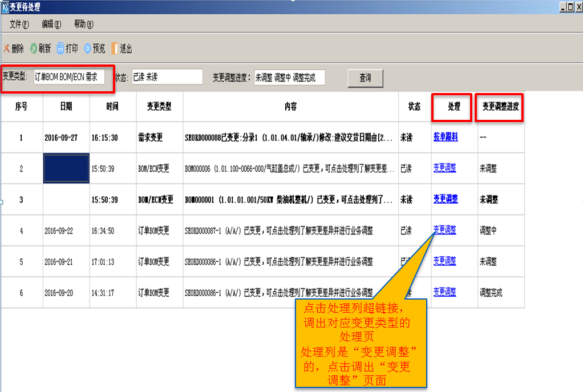Image resolution: width=583 pixels, height=392 pixels.
Task: Open the 文件(F) menu
Action: tap(19, 25)
